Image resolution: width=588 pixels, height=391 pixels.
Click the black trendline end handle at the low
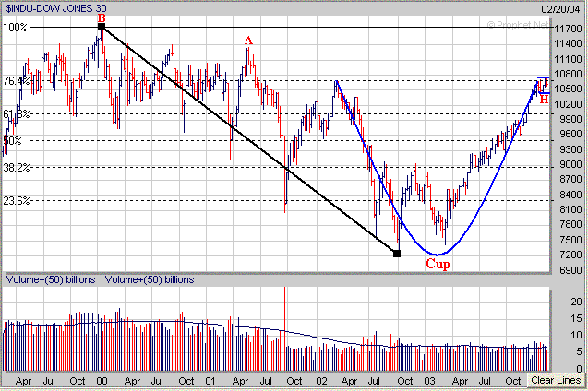[x=397, y=254]
